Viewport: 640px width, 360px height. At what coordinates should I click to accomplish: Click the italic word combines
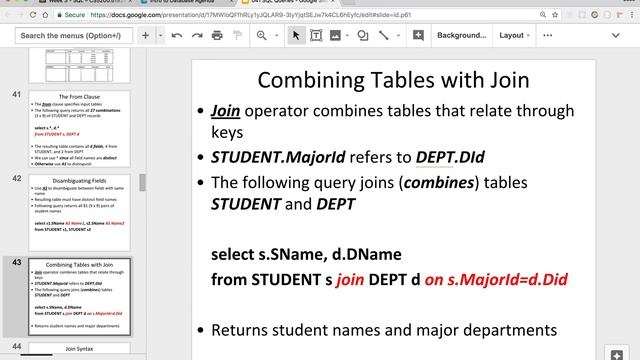click(x=439, y=183)
